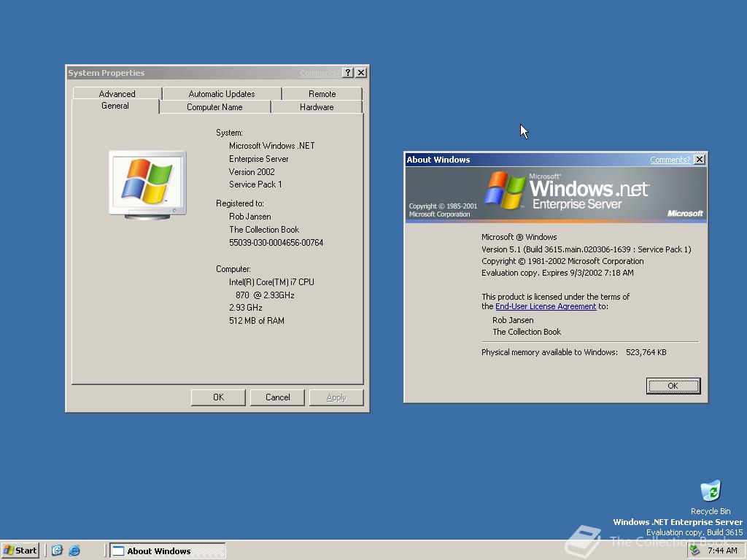Click the 'Service Pack 1' text
Image resolution: width=747 pixels, height=560 pixels.
[255, 184]
